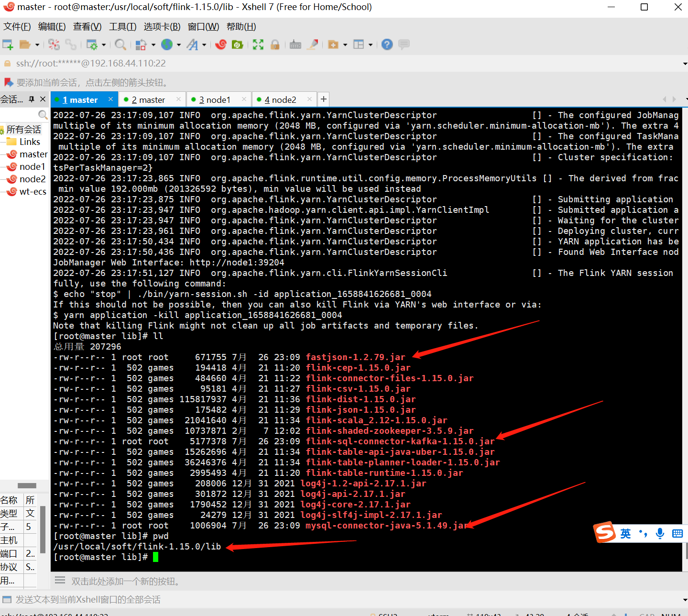Click the disconnect session icon
This screenshot has width=688, height=616.
click(x=54, y=44)
